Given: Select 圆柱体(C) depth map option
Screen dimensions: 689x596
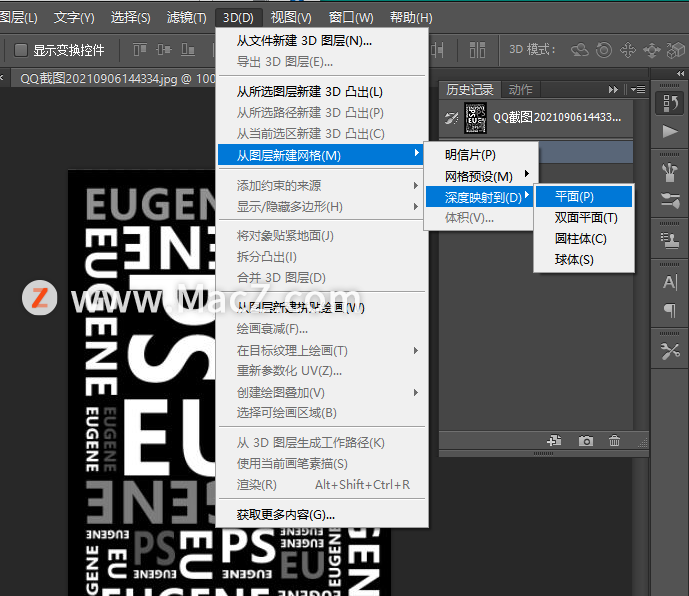Looking at the screenshot, I should pos(584,239).
